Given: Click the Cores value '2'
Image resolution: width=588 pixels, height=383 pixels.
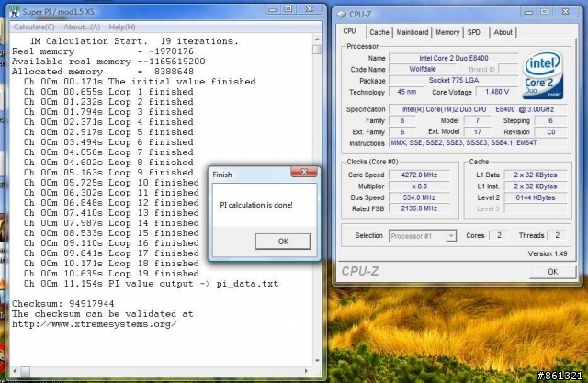Looking at the screenshot, I should [x=499, y=235].
